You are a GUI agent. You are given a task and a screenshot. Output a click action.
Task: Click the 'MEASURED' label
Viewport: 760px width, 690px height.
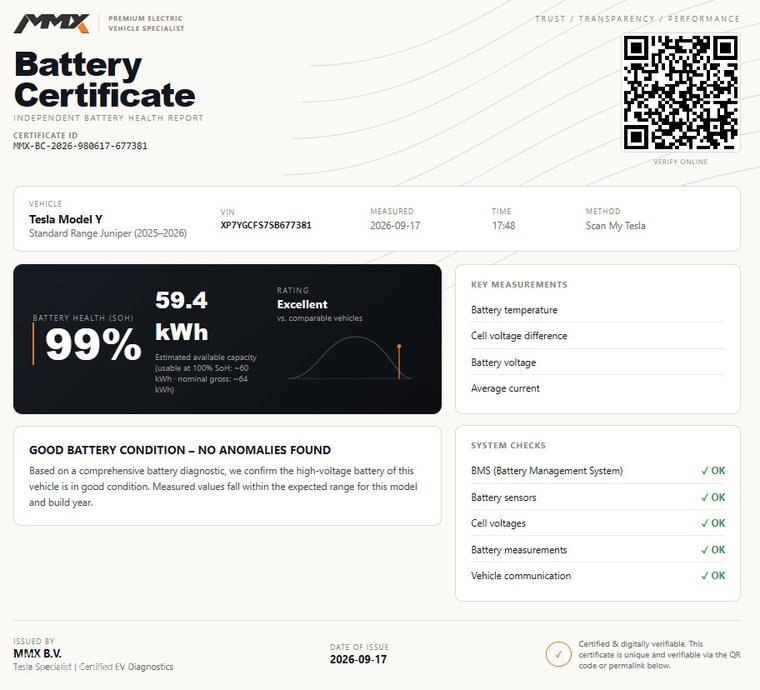(x=392, y=211)
